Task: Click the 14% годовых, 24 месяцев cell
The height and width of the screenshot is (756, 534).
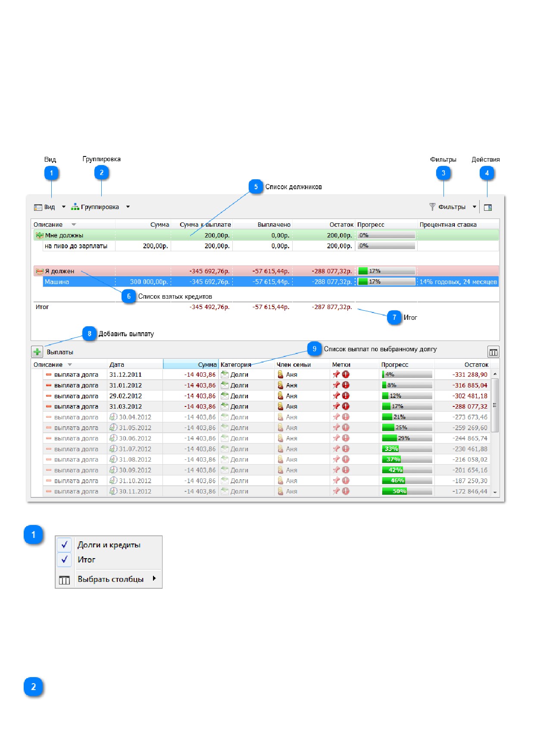Action: 458,281
